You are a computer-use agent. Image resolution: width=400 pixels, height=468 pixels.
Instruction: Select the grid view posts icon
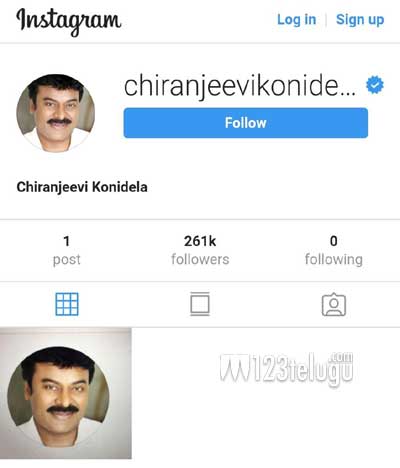[67, 304]
